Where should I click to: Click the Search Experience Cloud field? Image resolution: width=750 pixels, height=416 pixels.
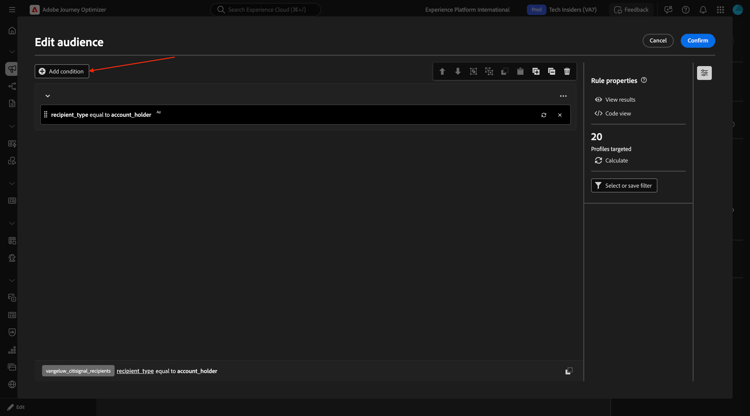pyautogui.click(x=265, y=10)
